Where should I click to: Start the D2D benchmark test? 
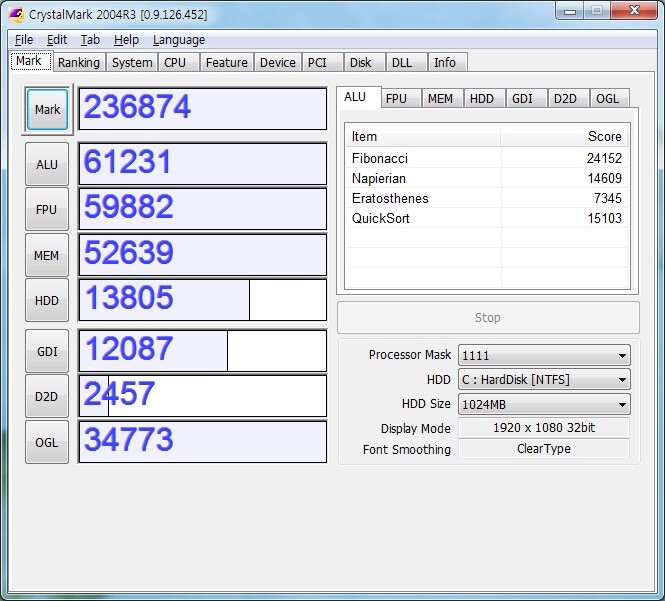coord(47,396)
